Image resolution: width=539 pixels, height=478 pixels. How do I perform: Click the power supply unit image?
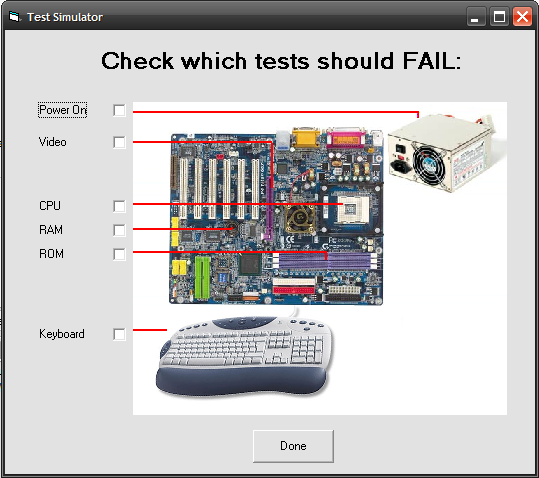pos(445,153)
